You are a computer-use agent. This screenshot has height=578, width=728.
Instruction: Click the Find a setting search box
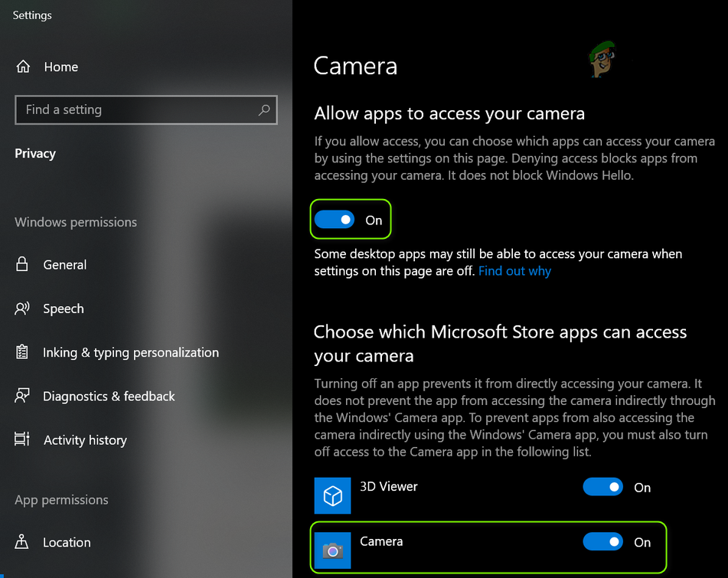146,110
